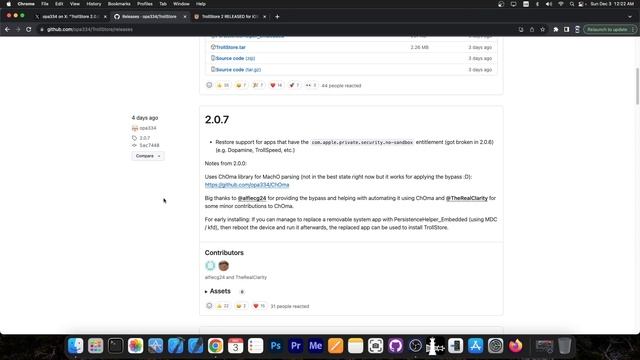This screenshot has height=360, width=640.
Task: Click the rocket reaction on top release
Action: [x=294, y=85]
